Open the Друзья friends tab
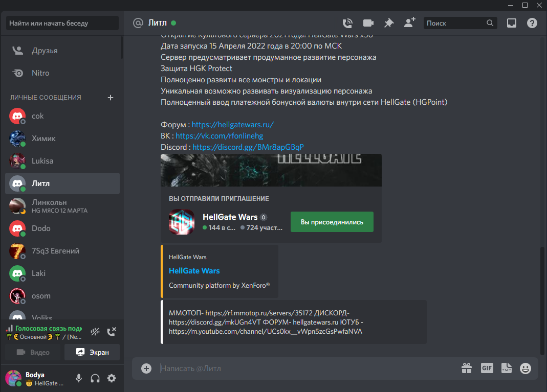The height and width of the screenshot is (392, 547). (62, 51)
